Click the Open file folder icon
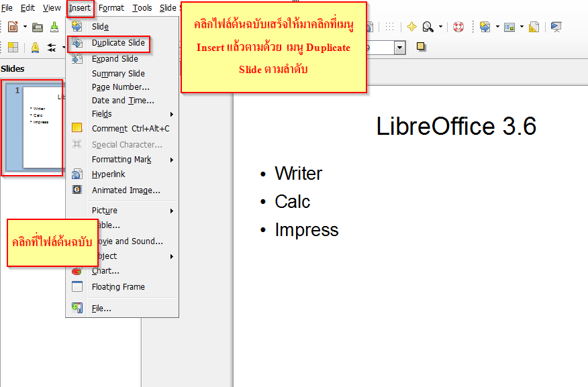This screenshot has width=588, height=387. pyautogui.click(x=38, y=27)
